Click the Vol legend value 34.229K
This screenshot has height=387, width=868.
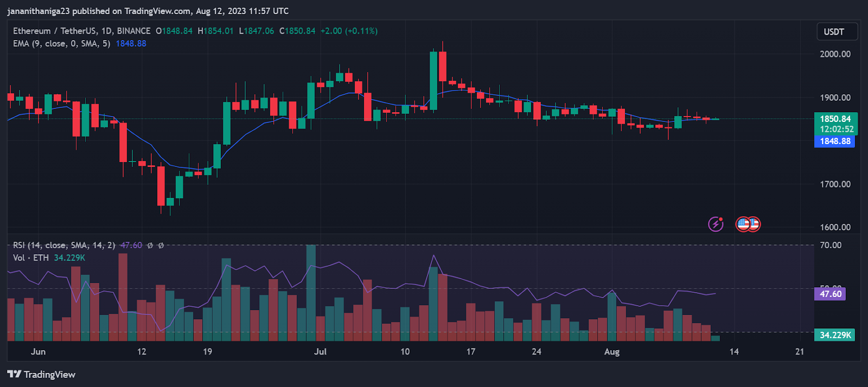click(x=69, y=257)
